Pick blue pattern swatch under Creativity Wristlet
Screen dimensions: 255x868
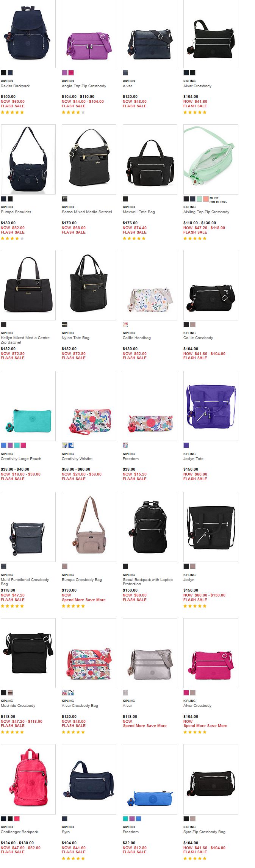[x=71, y=445]
